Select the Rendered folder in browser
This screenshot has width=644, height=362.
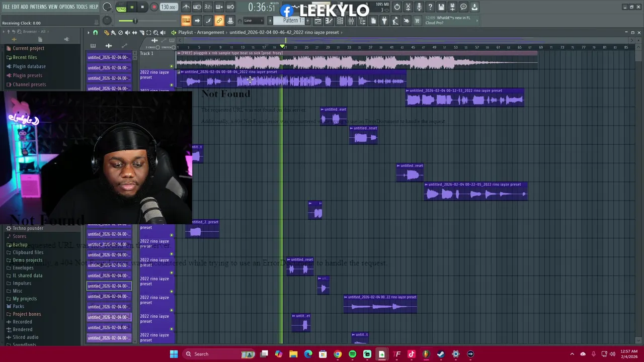(x=23, y=329)
